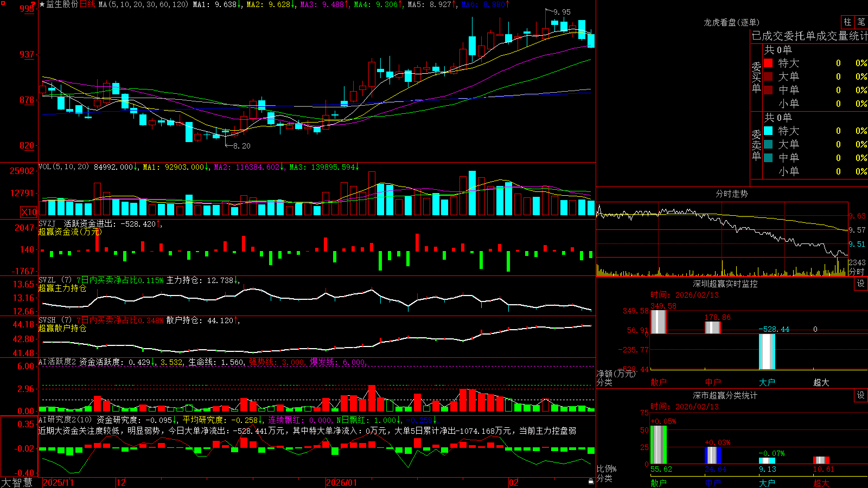Click the red 特大 buy-order legend swatch

[x=768, y=63]
